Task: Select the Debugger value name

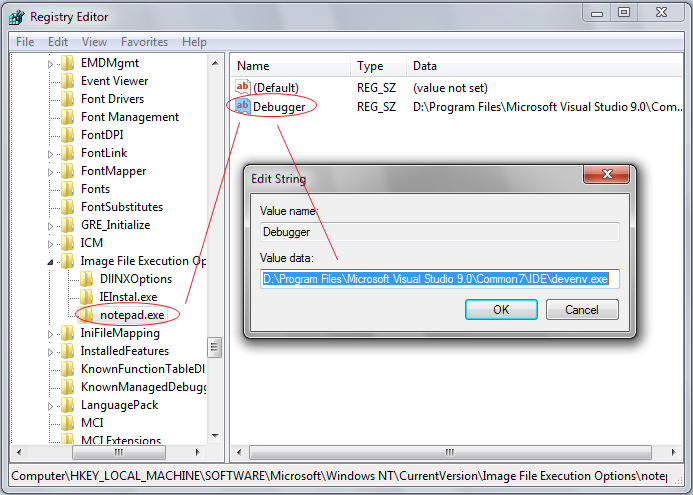Action: 279,107
